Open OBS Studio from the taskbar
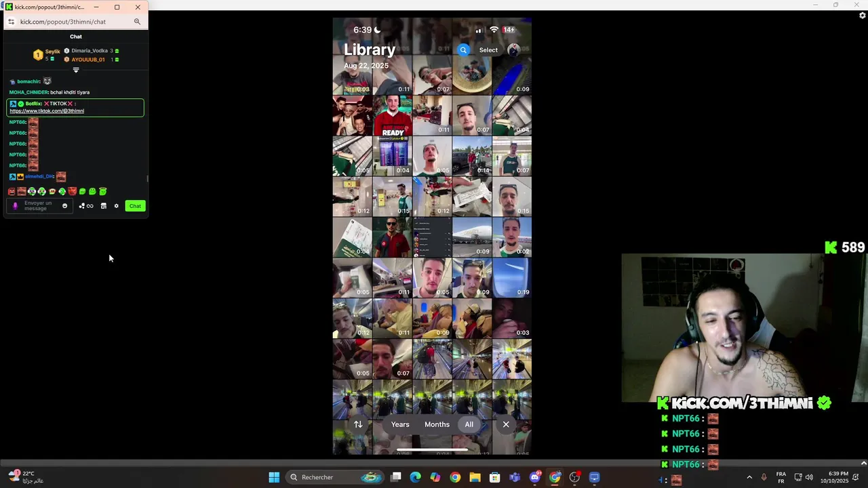 coord(575,477)
